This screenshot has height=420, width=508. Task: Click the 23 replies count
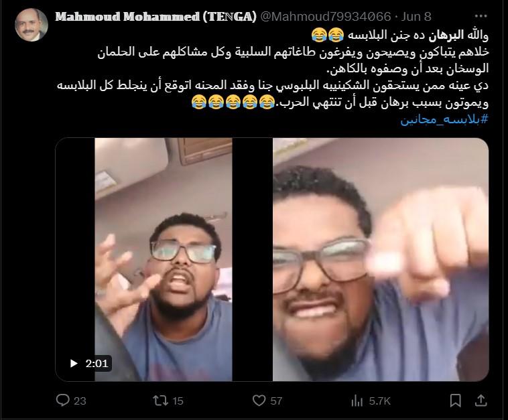click(80, 401)
